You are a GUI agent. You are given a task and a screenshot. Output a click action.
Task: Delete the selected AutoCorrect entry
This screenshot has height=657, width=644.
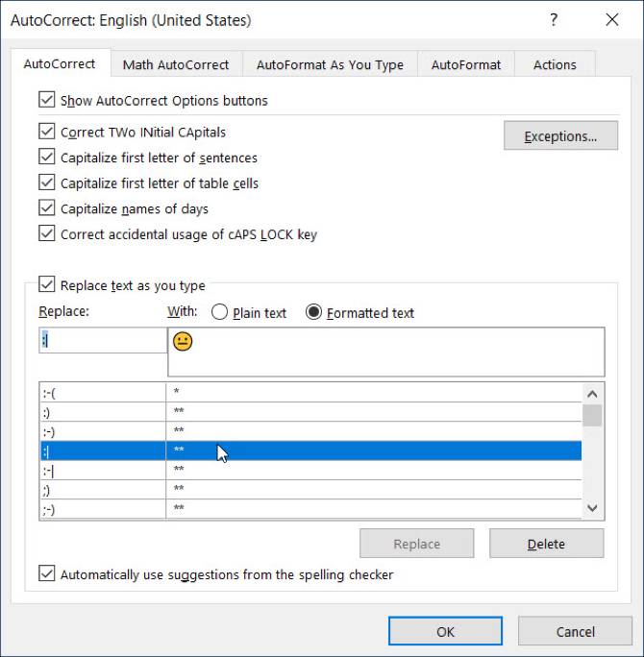[x=546, y=544]
